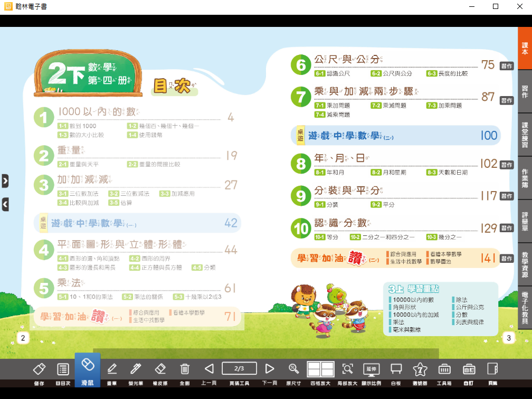The image size is (532, 399).
Task: Toggle 四格放大 four-grid zoom
Action: [320, 369]
